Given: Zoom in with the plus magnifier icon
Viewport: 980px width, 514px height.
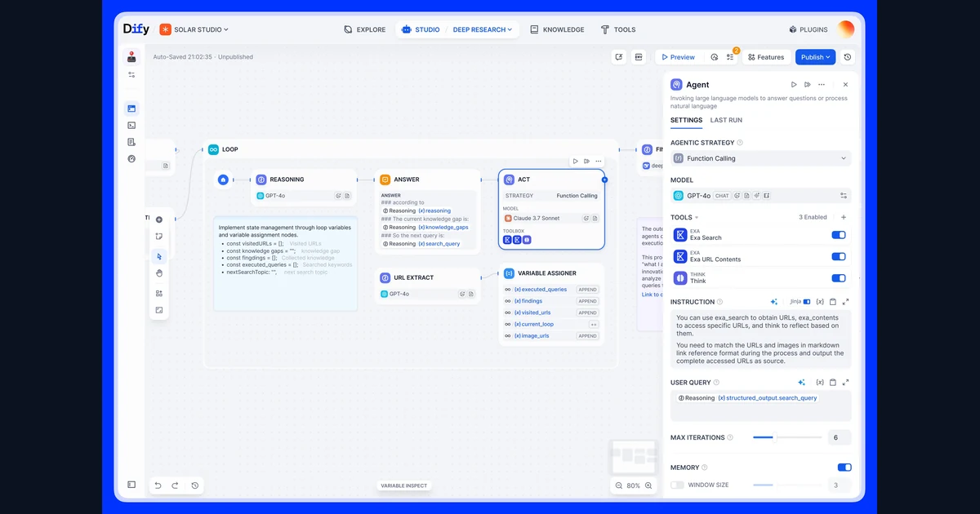Looking at the screenshot, I should coord(648,485).
